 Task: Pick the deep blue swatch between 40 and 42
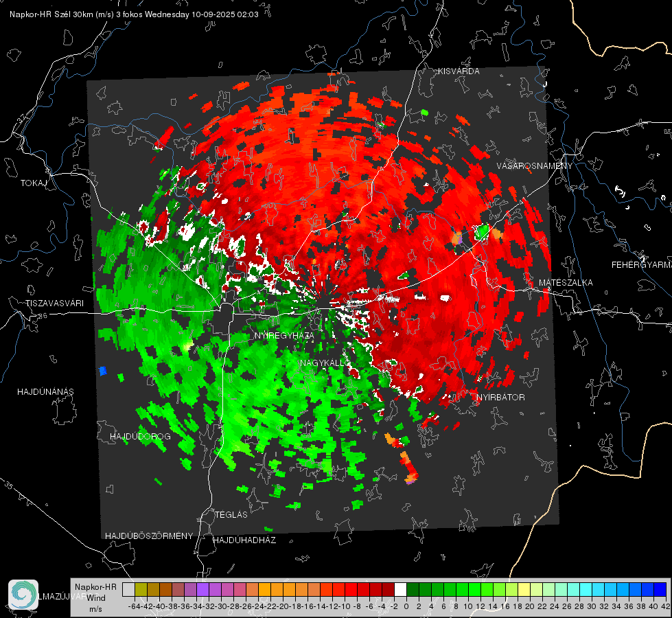click(x=660, y=589)
